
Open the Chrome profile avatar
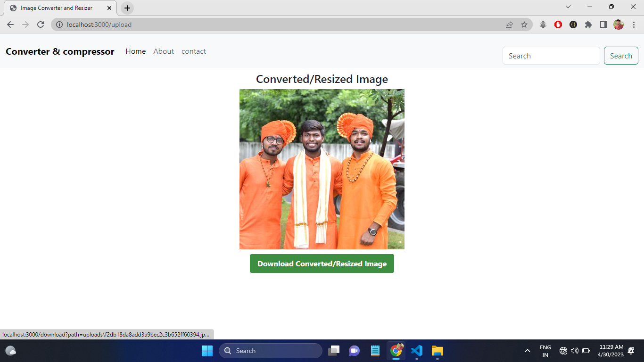click(619, 25)
